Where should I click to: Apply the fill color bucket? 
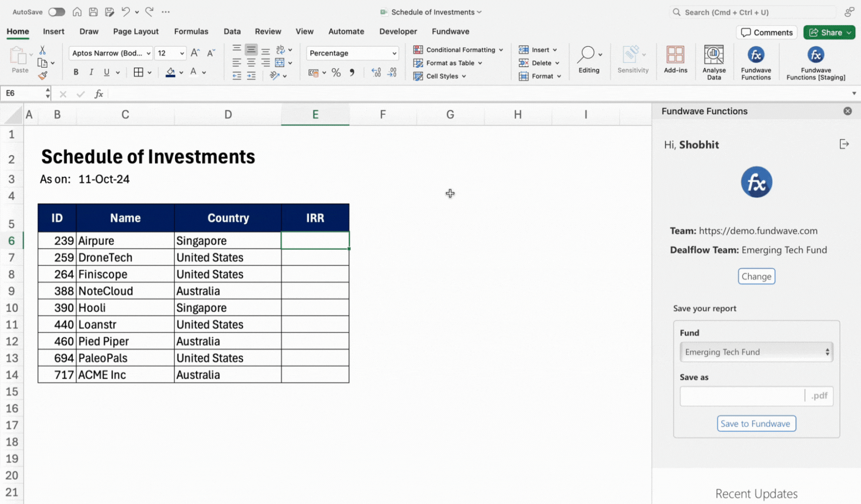tap(170, 72)
